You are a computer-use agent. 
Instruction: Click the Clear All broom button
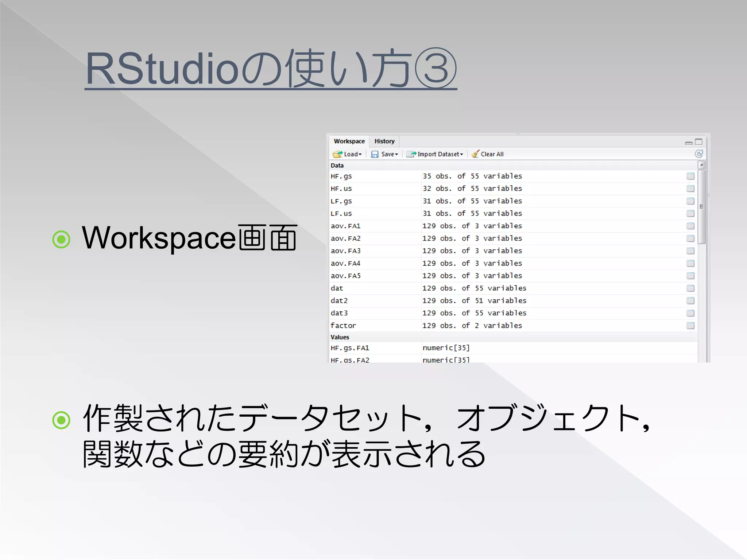[487, 154]
